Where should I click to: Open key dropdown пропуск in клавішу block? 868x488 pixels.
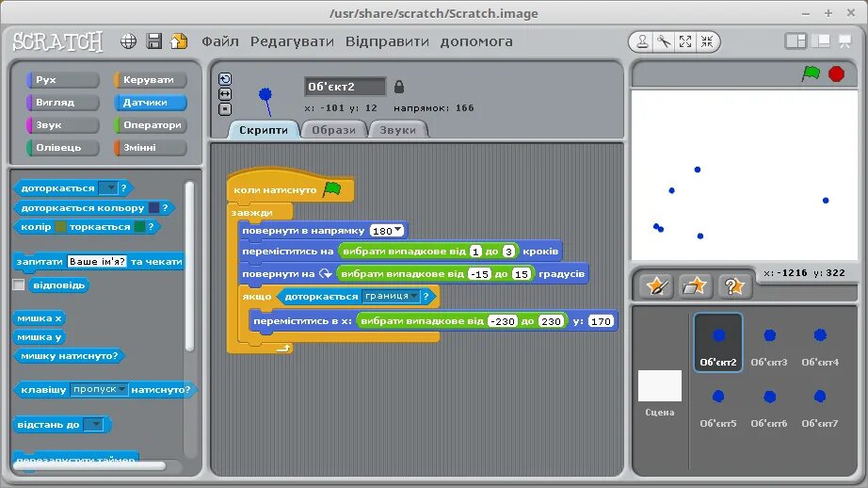click(x=99, y=389)
